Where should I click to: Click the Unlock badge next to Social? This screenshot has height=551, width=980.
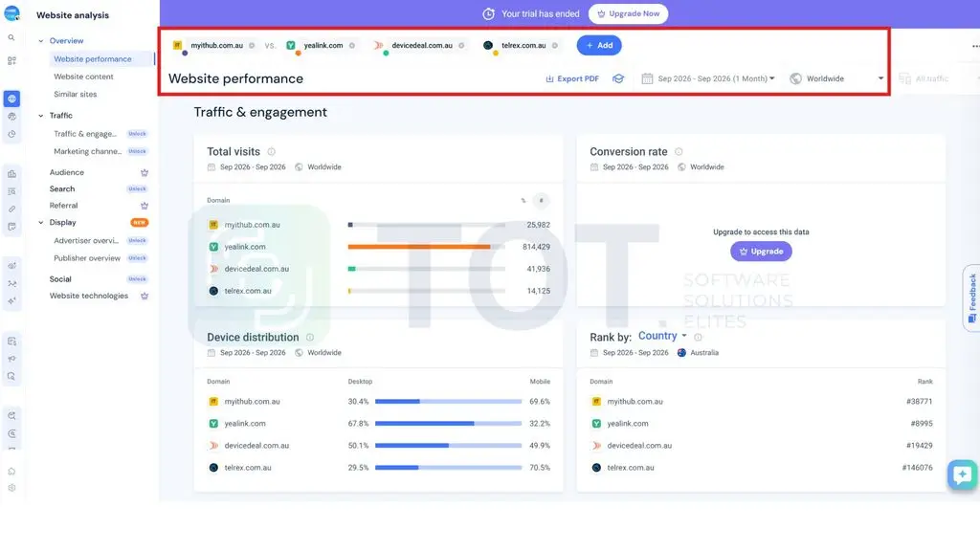pyautogui.click(x=137, y=279)
